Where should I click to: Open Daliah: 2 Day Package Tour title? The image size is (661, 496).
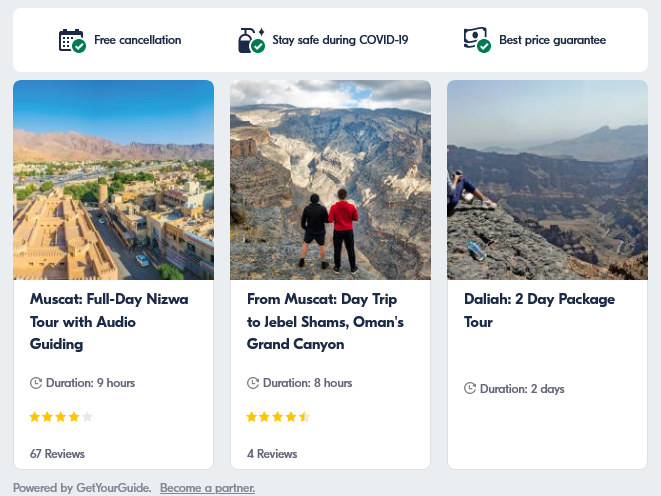click(x=539, y=311)
